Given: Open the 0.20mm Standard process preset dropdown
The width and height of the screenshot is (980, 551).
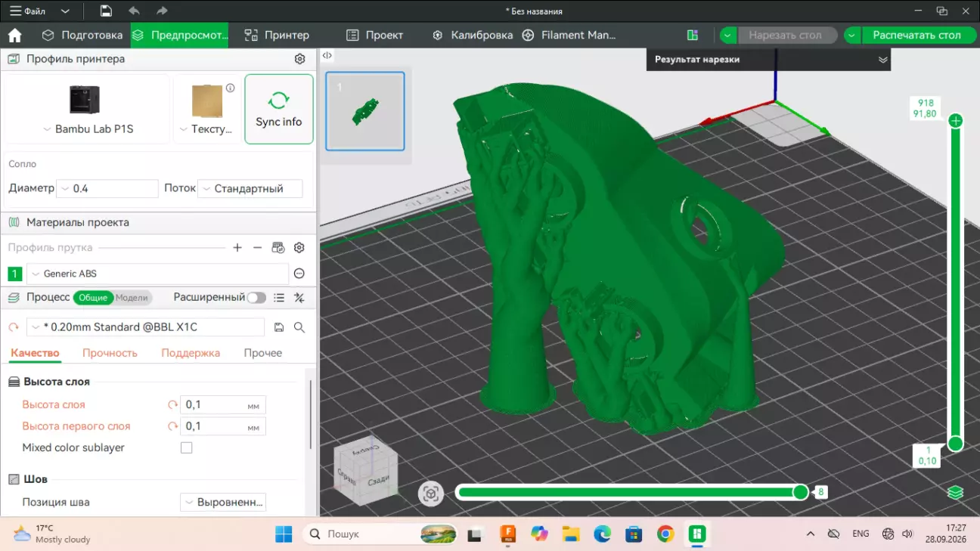Looking at the screenshot, I should (x=146, y=327).
